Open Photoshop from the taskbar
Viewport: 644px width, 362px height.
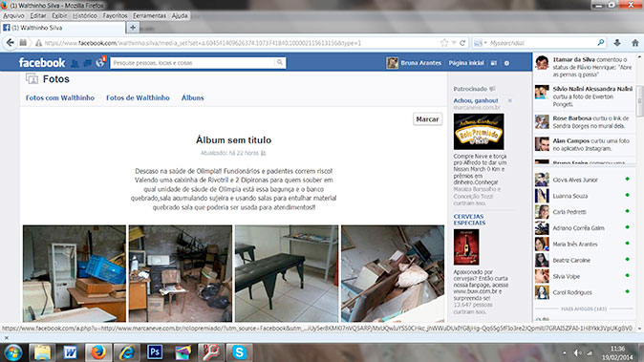point(155,352)
